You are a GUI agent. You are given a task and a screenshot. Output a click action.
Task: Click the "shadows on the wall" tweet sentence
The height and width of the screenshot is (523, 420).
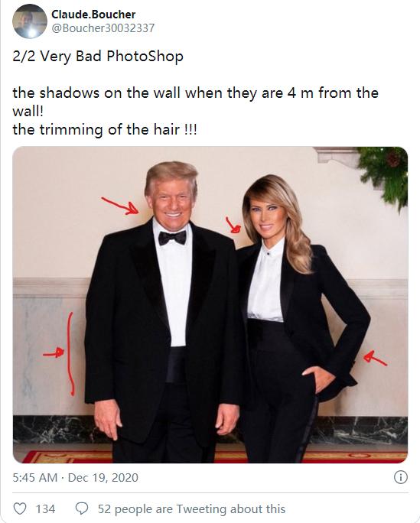point(196,102)
